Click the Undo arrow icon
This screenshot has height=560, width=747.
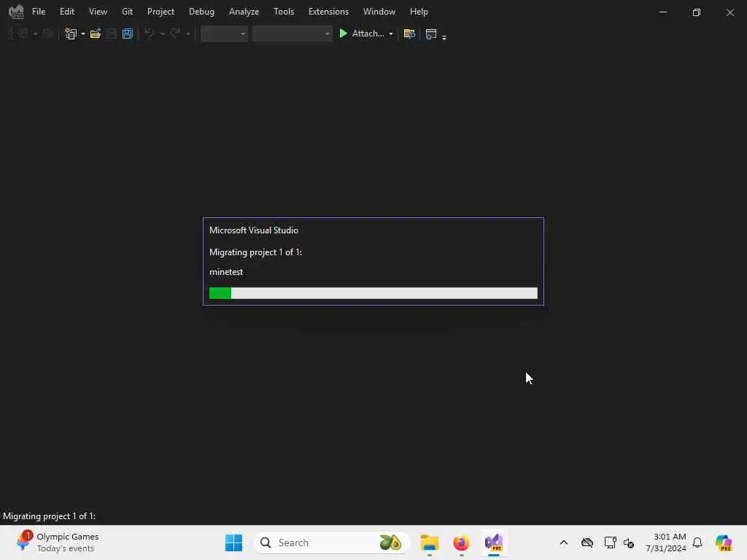[x=150, y=34]
